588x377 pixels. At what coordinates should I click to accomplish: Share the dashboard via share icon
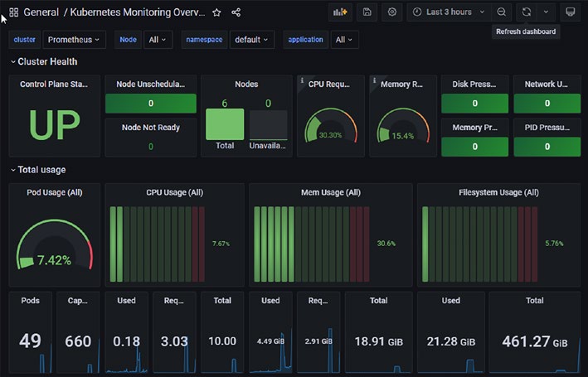[x=236, y=12]
